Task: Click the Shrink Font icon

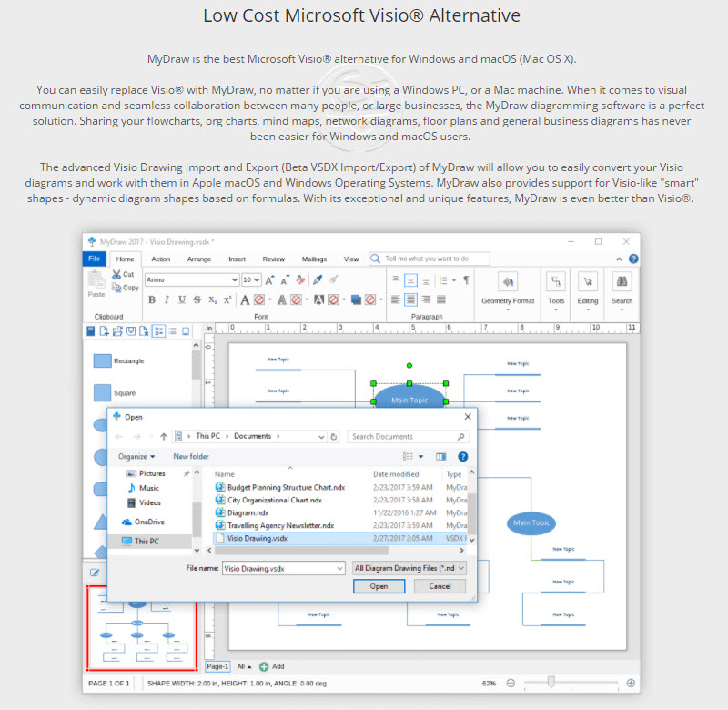Action: [x=285, y=279]
